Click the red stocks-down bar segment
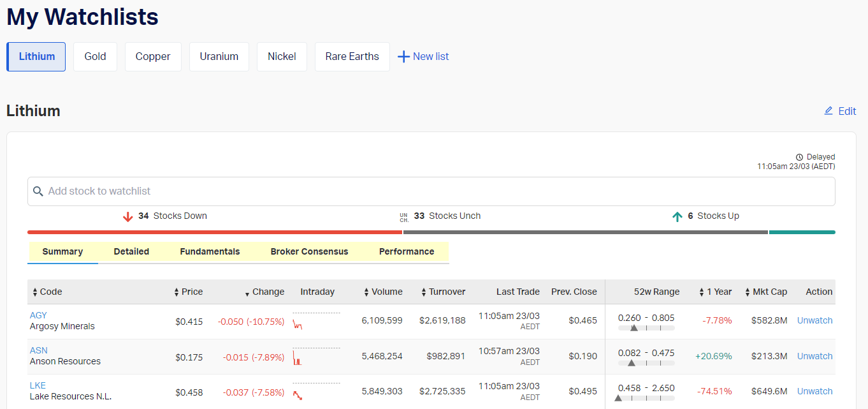This screenshot has width=868, height=409. pos(215,232)
